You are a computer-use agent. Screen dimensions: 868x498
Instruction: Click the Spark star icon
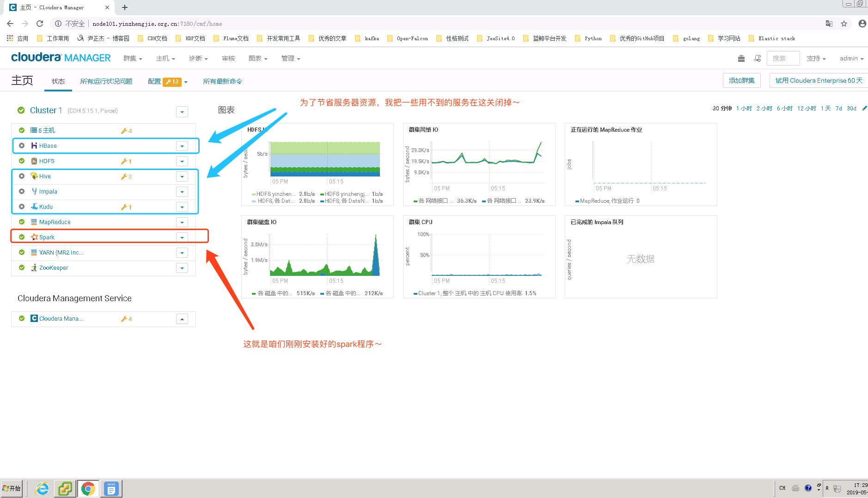tap(34, 237)
